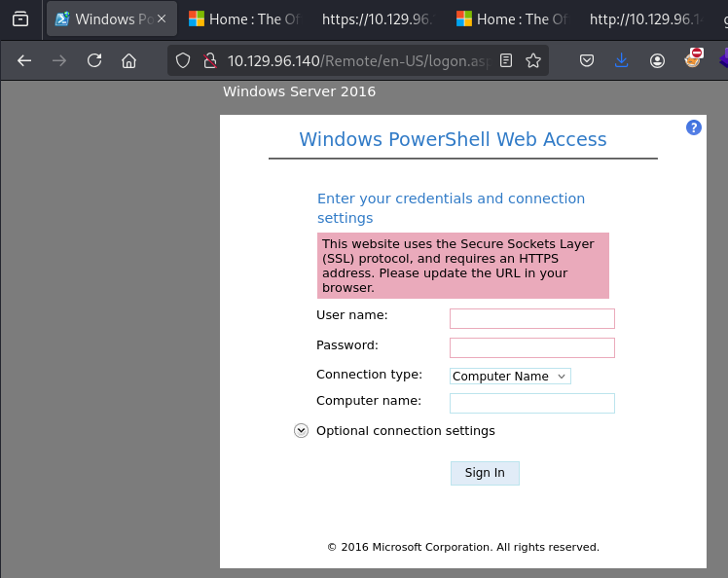The height and width of the screenshot is (578, 728).
Task: Open the reader view icon in the address bar
Action: pos(506,60)
